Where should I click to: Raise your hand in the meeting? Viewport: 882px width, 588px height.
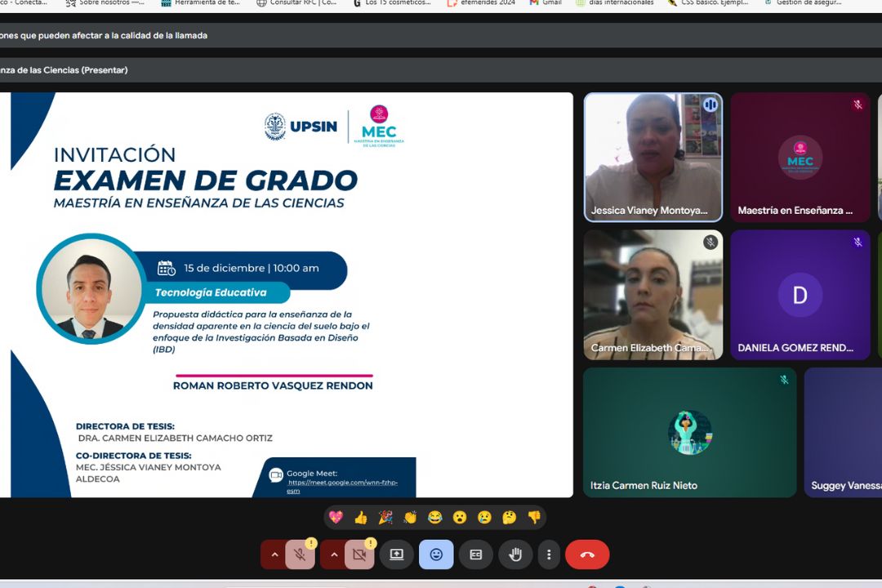pos(515,555)
